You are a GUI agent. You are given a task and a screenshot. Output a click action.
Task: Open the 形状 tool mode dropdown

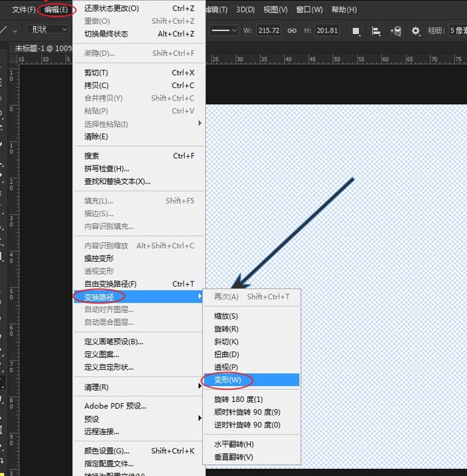[x=48, y=30]
